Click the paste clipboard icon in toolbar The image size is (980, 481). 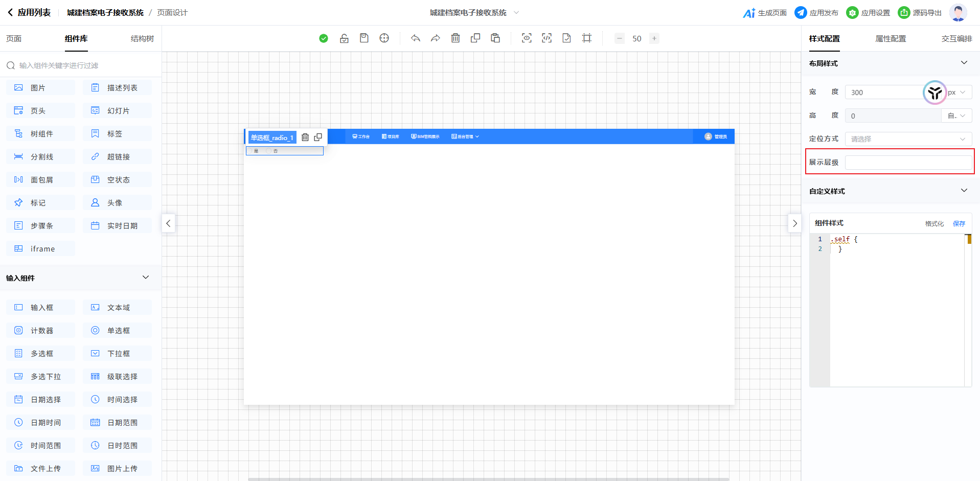pos(495,38)
